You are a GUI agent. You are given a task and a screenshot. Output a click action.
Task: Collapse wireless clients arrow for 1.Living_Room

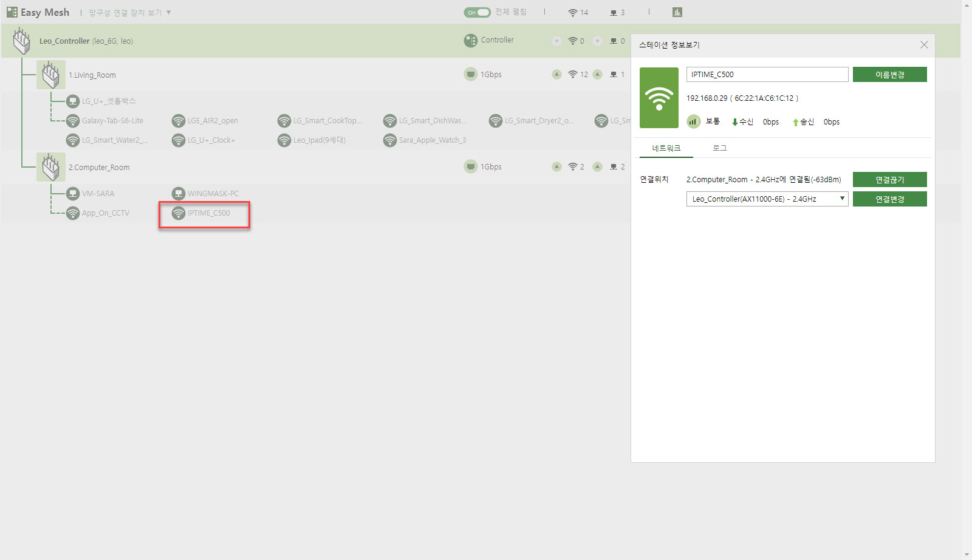556,74
